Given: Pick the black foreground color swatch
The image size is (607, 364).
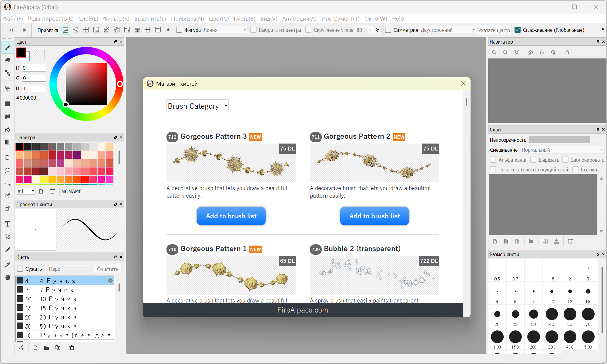Looking at the screenshot, I should tap(21, 53).
